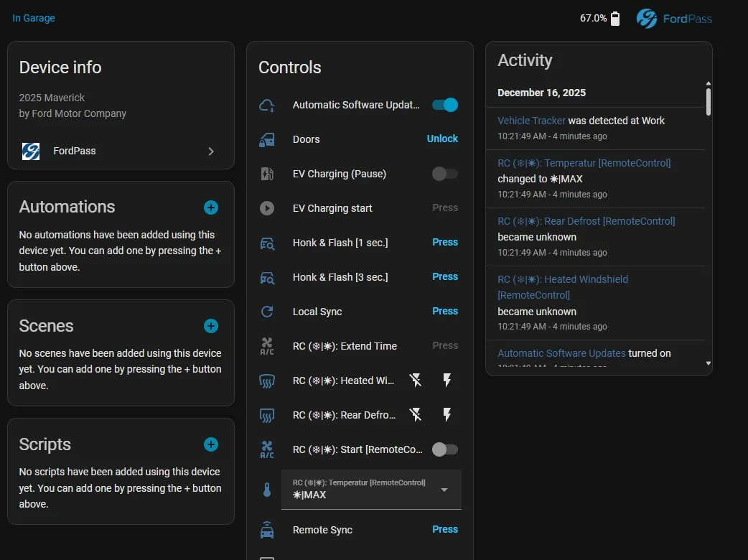The height and width of the screenshot is (560, 748).
Task: Click the Doors row label
Action: (x=307, y=139)
